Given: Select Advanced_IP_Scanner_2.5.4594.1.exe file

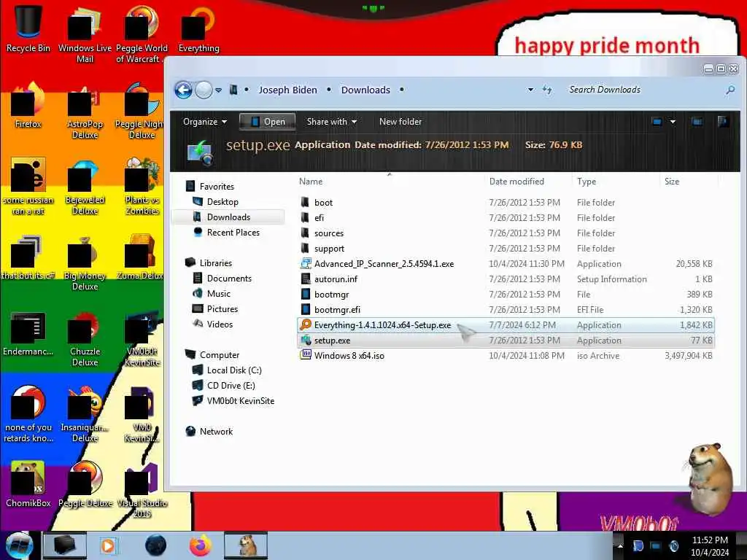Looking at the screenshot, I should [384, 264].
